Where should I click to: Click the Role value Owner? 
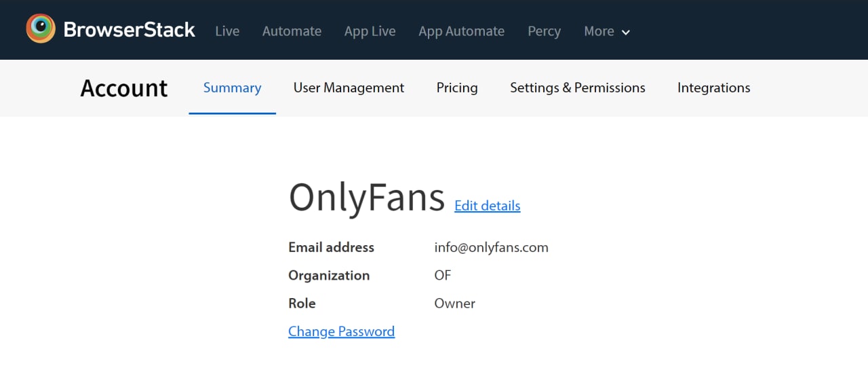pyautogui.click(x=454, y=303)
